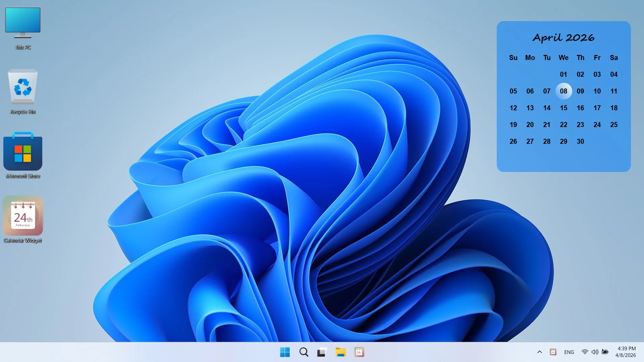Select date 24 in the calendar widget
The image size is (644, 362).
(x=597, y=125)
